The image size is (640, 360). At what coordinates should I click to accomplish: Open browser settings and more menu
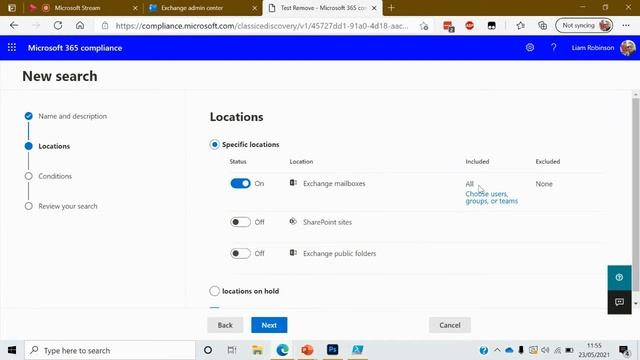point(626,25)
